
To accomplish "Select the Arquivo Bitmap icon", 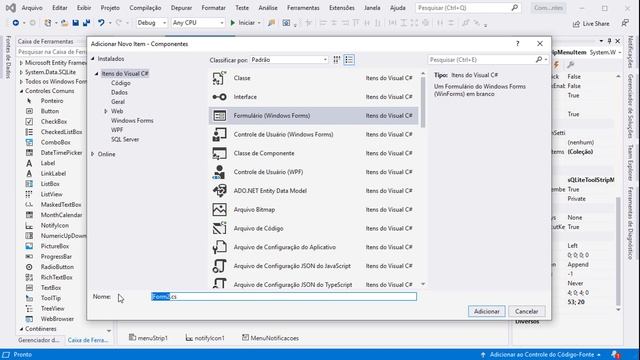I will coord(219,209).
